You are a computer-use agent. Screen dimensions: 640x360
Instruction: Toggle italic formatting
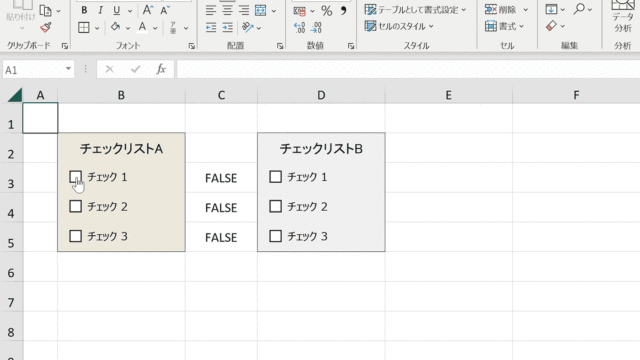coord(100,10)
